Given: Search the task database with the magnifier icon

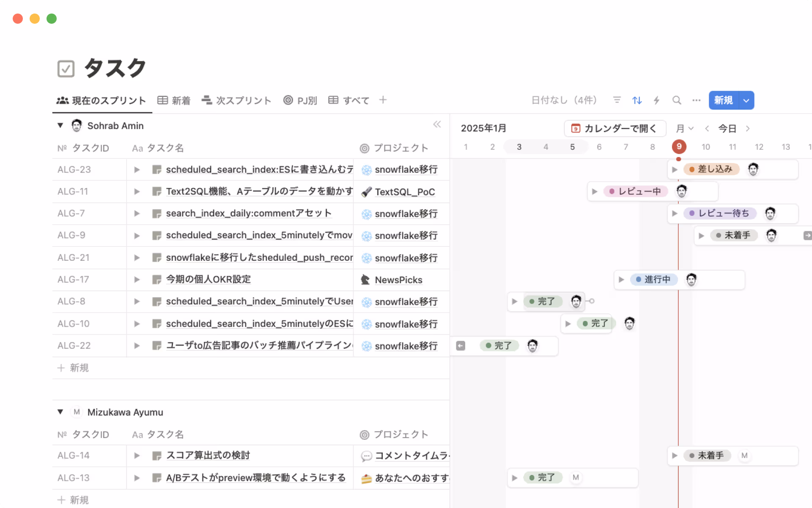Looking at the screenshot, I should tap(677, 100).
